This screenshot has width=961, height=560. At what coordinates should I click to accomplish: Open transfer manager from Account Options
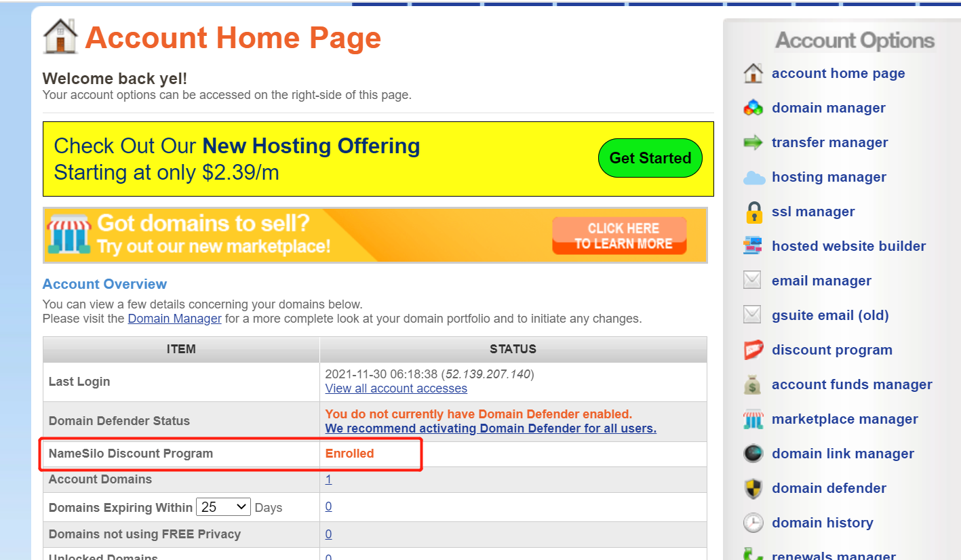pos(830,142)
